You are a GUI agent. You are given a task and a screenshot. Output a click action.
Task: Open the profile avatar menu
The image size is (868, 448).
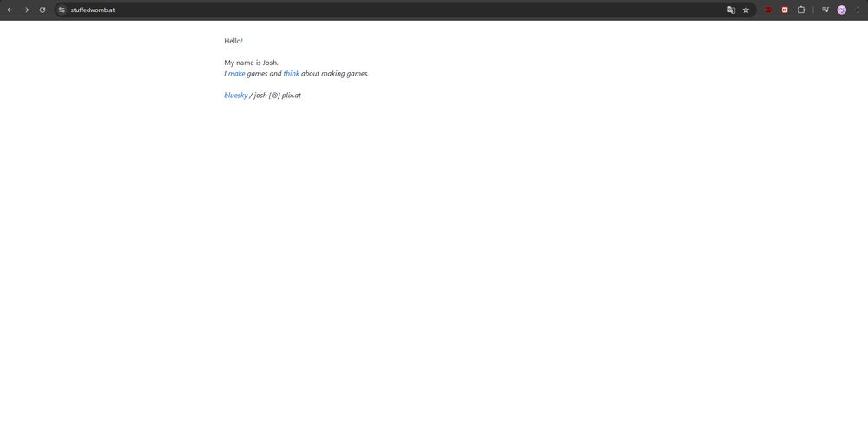point(841,10)
